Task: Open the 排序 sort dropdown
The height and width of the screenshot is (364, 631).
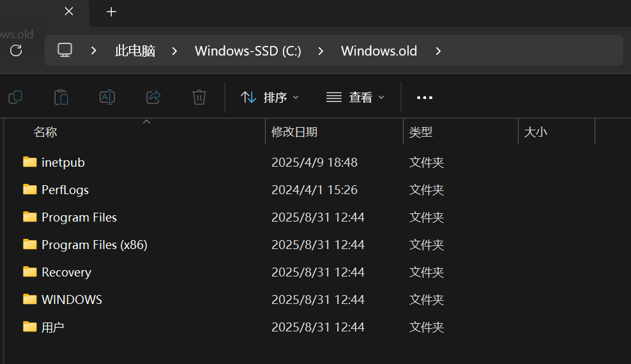Action: (270, 97)
